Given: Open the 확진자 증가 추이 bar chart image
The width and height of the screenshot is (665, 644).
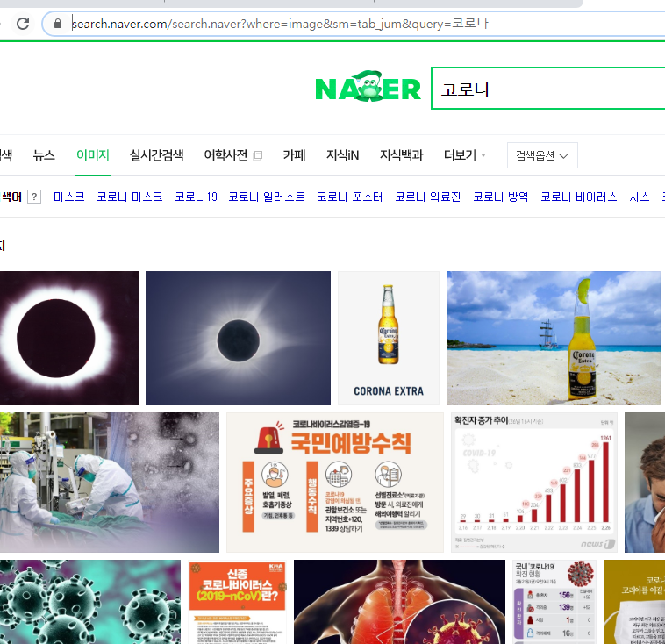Looking at the screenshot, I should coord(534,483).
